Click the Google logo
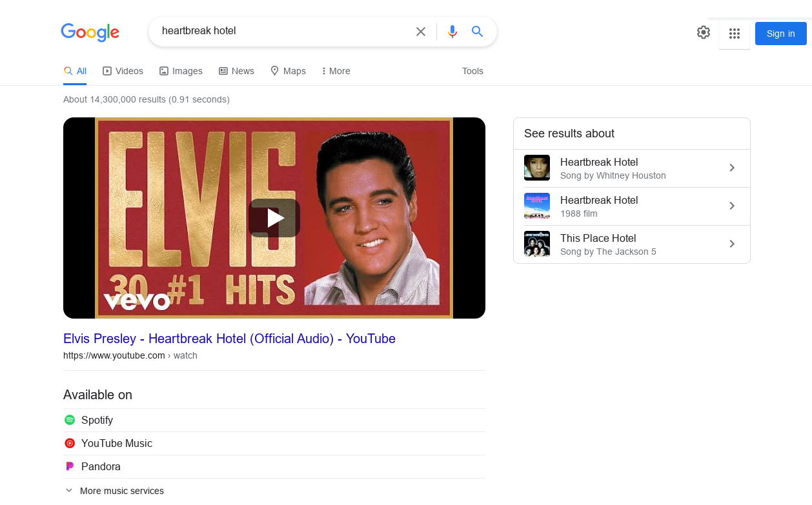The image size is (812, 505). (x=90, y=32)
